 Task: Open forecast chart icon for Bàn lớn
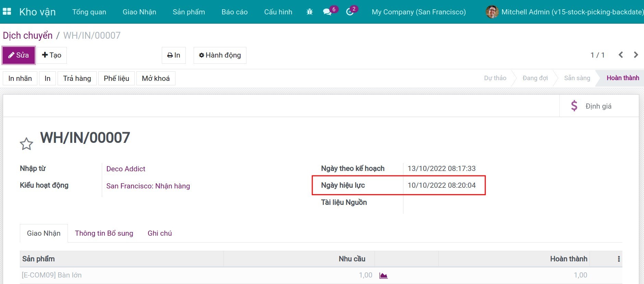[x=383, y=275]
